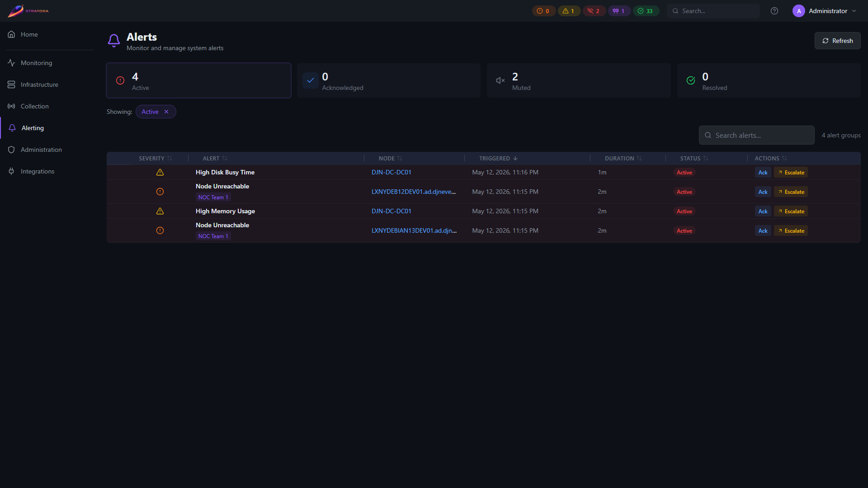Open Node Unreachable alert for LXNYDEBIAN13DEV01
Viewport: 868px width, 488px height.
pyautogui.click(x=222, y=225)
